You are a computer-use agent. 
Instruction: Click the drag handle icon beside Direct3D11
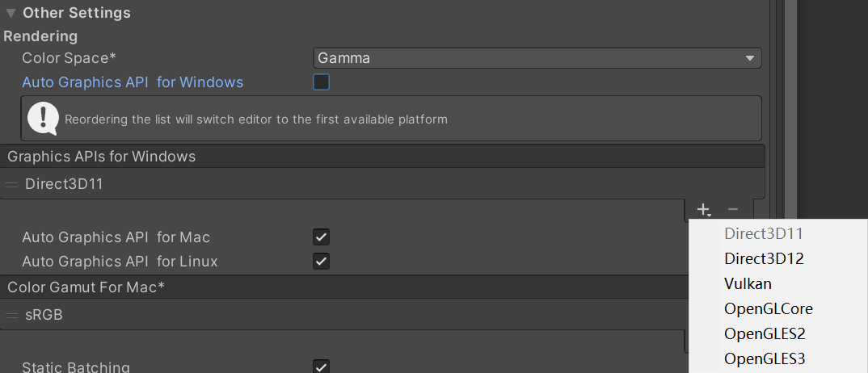[x=11, y=185]
